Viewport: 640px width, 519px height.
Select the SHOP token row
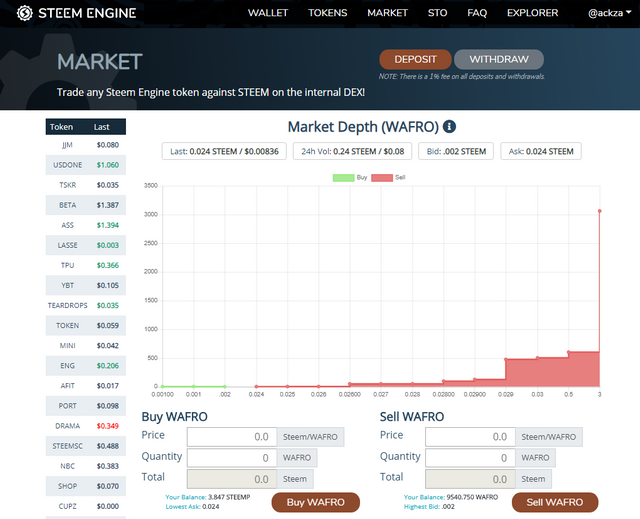point(86,486)
